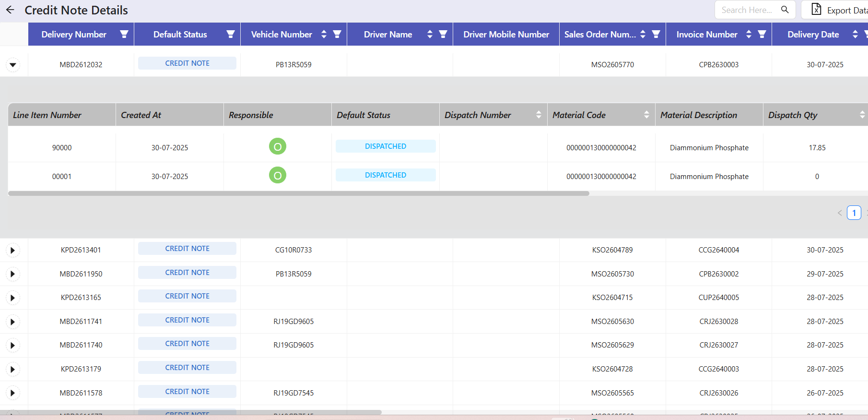Sort the Dispatch Number sub-table column
Image resolution: width=868 pixels, height=420 pixels.
pyautogui.click(x=539, y=115)
